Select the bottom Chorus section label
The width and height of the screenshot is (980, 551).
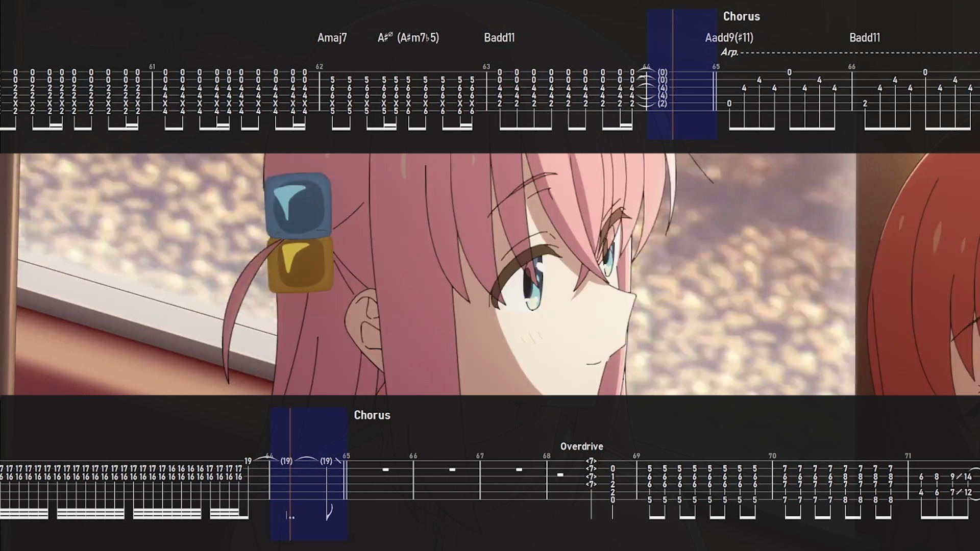click(372, 415)
